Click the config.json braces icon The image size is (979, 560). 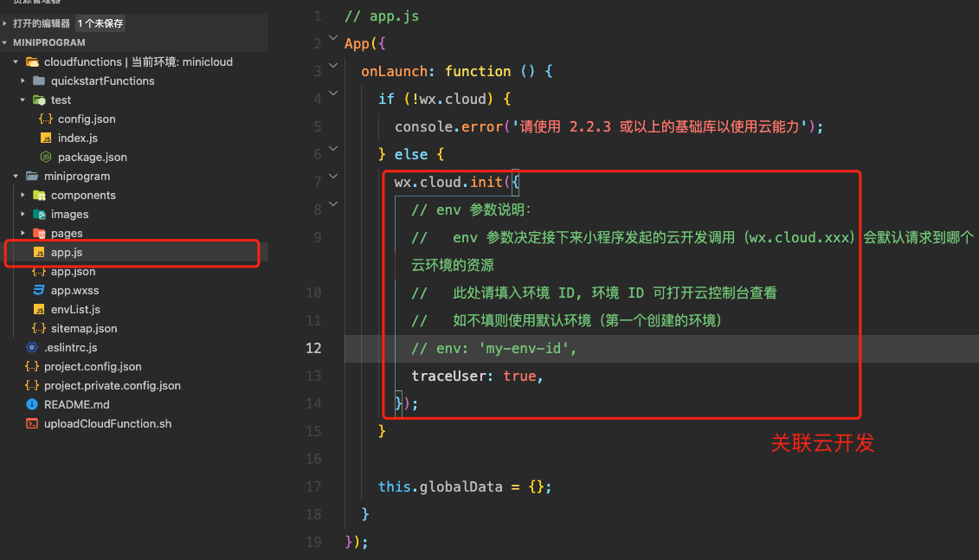[x=46, y=119]
